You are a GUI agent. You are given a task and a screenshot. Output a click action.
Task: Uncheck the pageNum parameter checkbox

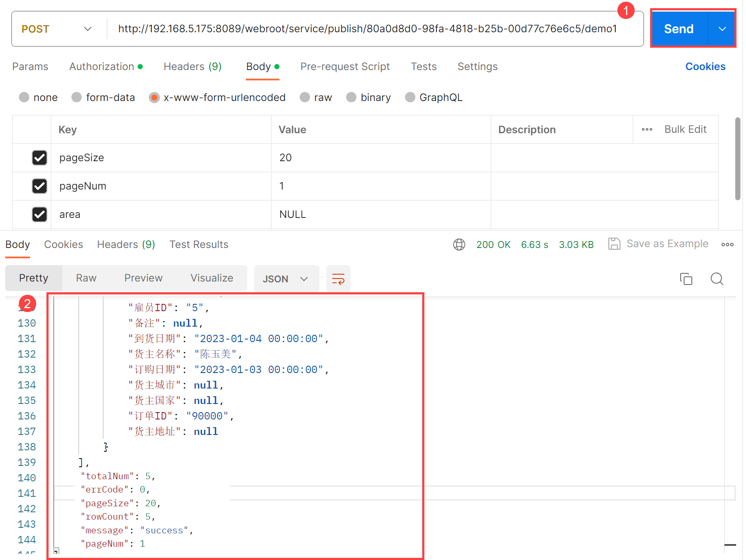coord(40,186)
